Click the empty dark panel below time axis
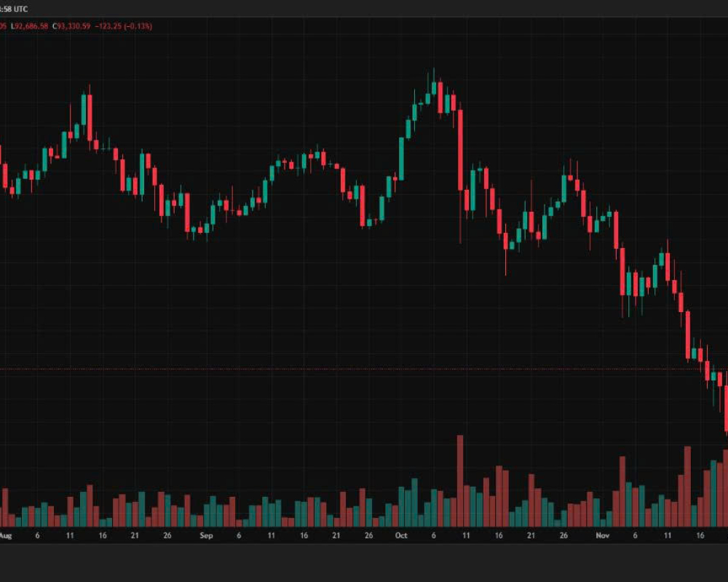Screen dimensions: 728x582 point(364,562)
